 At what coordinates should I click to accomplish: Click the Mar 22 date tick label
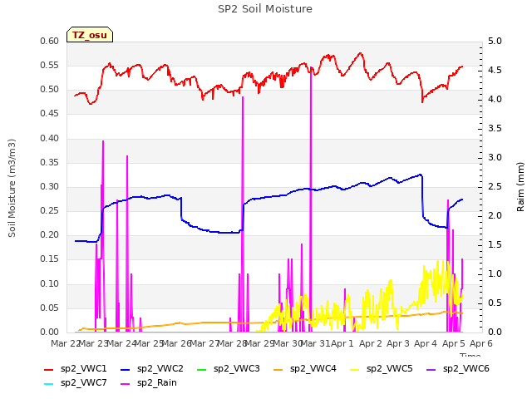pyautogui.click(x=65, y=343)
